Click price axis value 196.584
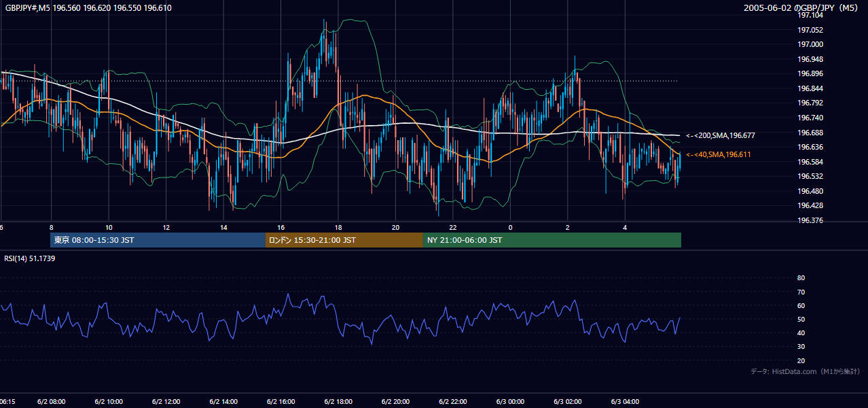 pos(810,162)
